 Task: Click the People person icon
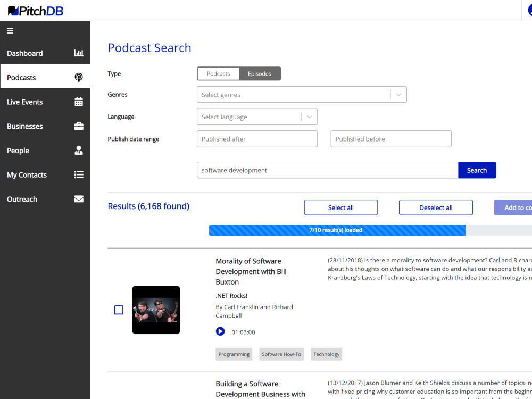pyautogui.click(x=79, y=151)
